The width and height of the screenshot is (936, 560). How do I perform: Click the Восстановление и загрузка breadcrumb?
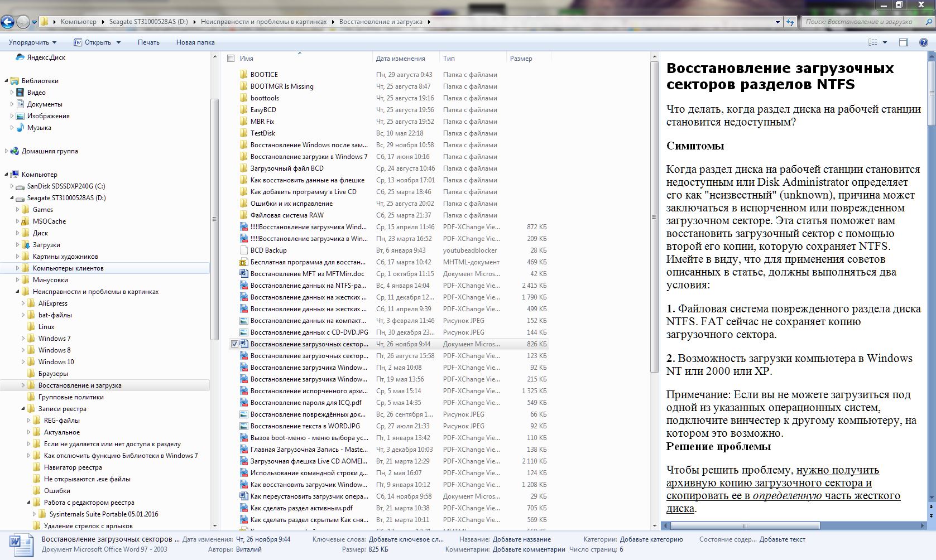tap(381, 22)
